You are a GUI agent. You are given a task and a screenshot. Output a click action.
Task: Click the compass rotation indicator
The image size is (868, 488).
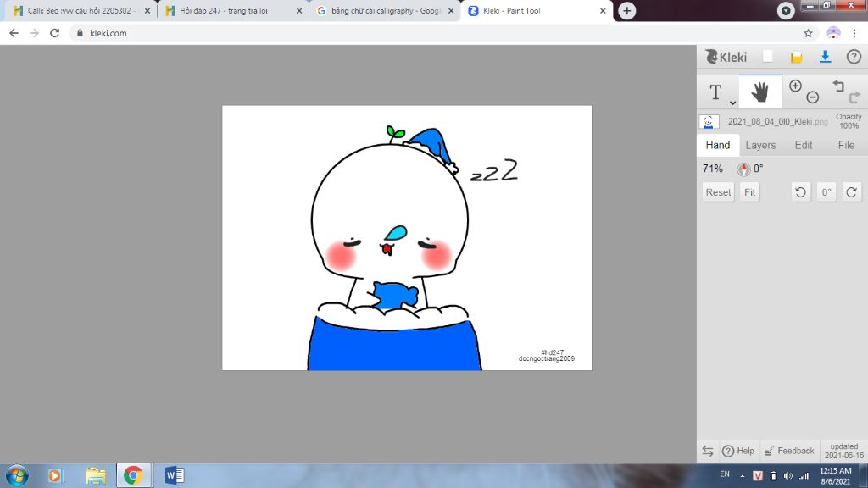coord(743,169)
